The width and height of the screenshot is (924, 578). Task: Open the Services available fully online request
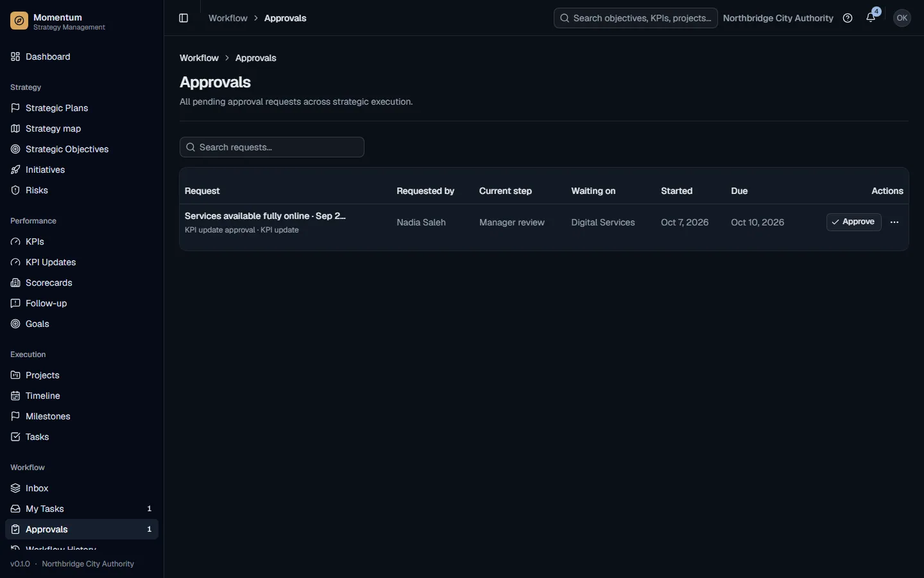click(x=265, y=216)
